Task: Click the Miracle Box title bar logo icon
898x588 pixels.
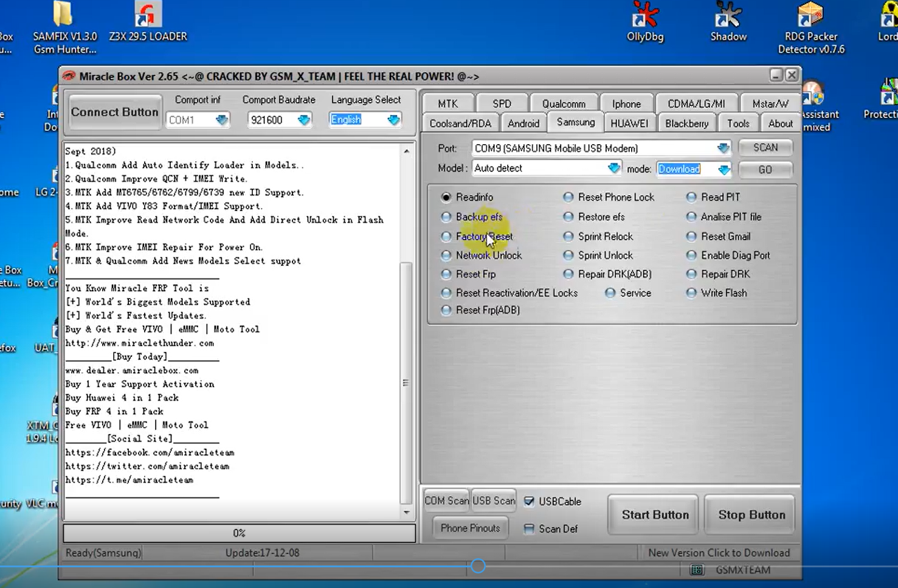Action: [69, 76]
